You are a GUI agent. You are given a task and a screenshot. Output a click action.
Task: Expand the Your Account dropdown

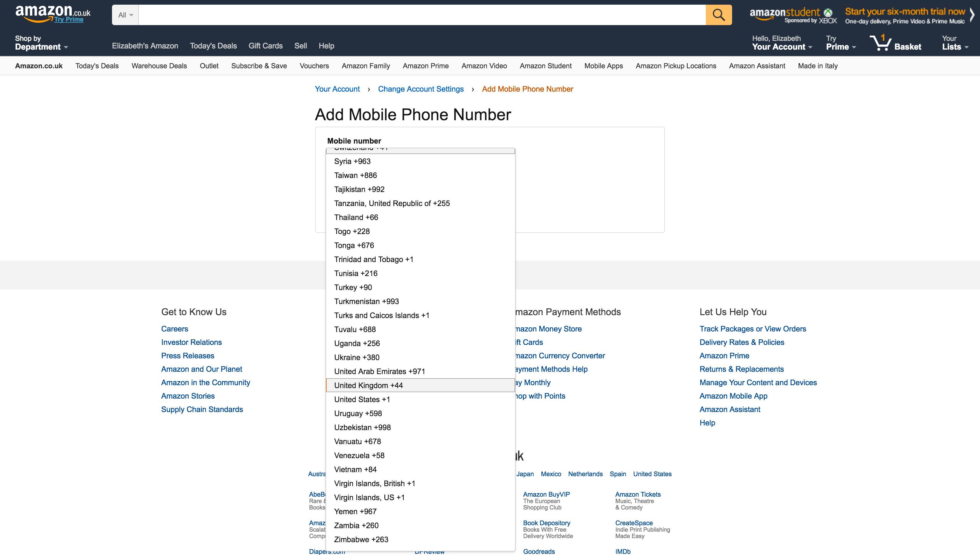tap(782, 43)
